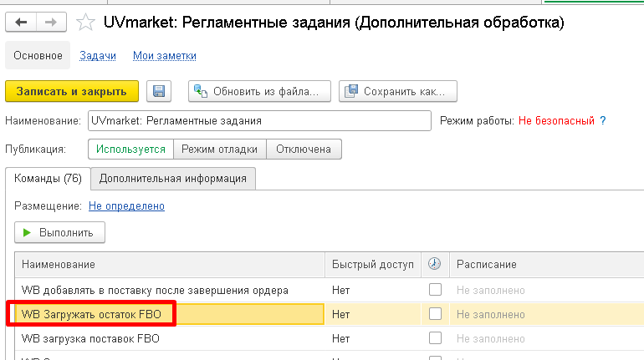Click the Не безопасный mode link

click(x=556, y=120)
